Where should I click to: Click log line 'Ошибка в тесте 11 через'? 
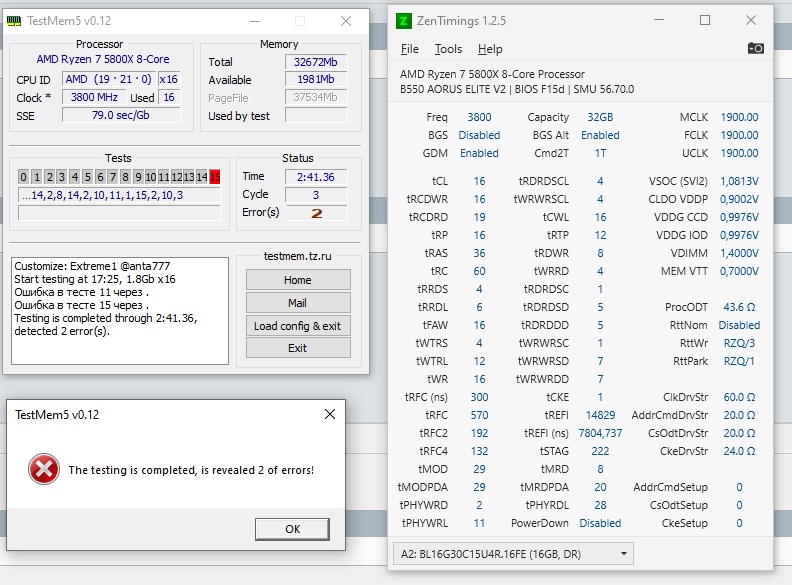(81, 292)
